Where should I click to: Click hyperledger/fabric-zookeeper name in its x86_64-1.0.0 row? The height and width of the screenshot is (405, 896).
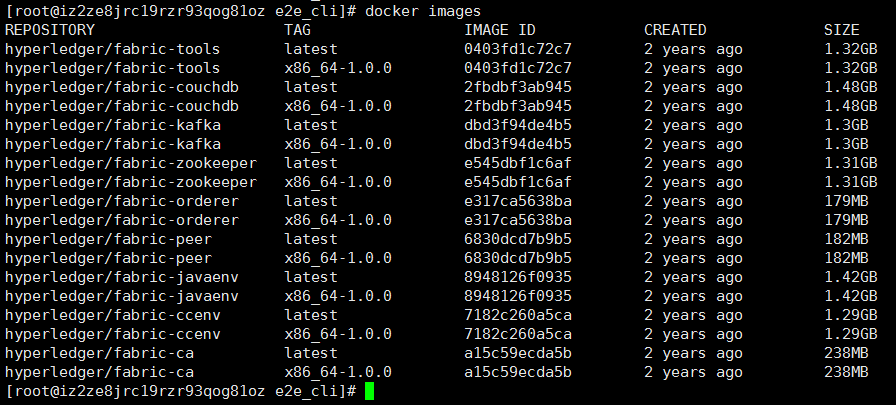pyautogui.click(x=130, y=182)
